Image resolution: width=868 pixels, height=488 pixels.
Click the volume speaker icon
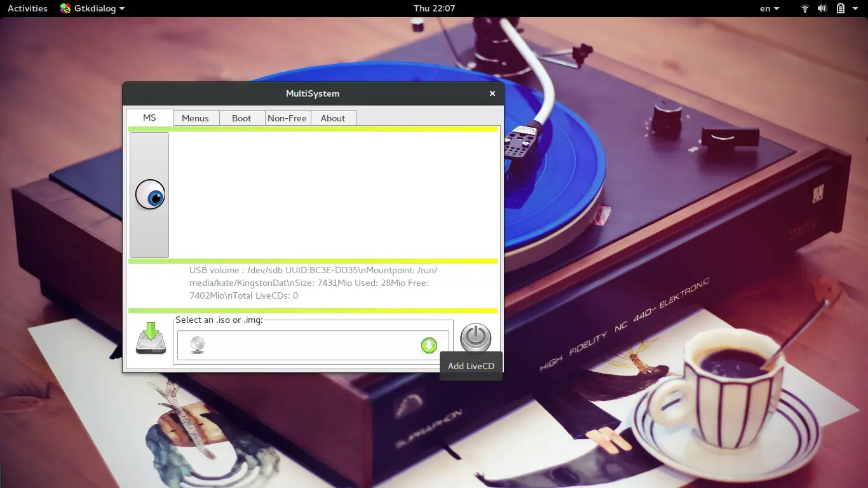[x=822, y=8]
